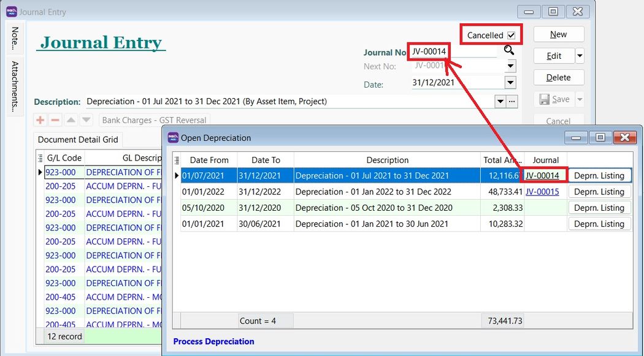Click the magnifier search icon beside Journal No
Image resolution: width=644 pixels, height=356 pixels.
tap(509, 51)
